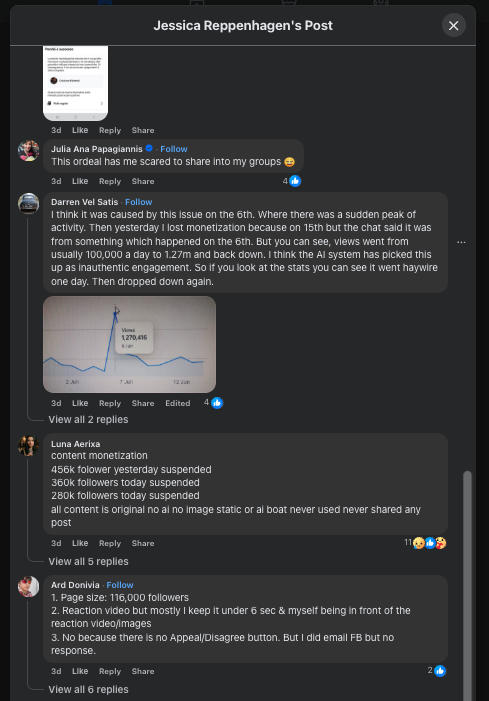The image size is (489, 701).
Task: Reply to Darren Vel Satis comment
Action: click(110, 403)
